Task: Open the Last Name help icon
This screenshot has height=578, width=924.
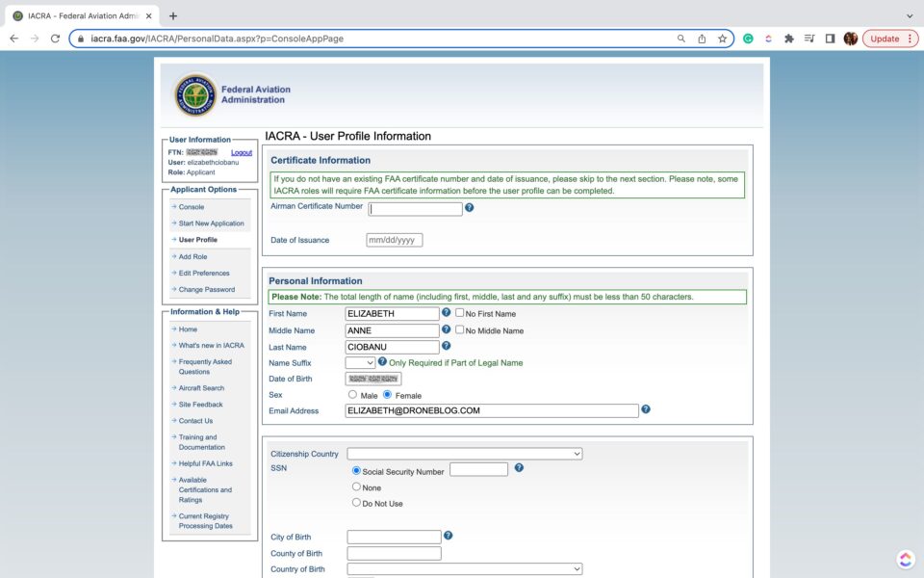Action: coord(446,346)
